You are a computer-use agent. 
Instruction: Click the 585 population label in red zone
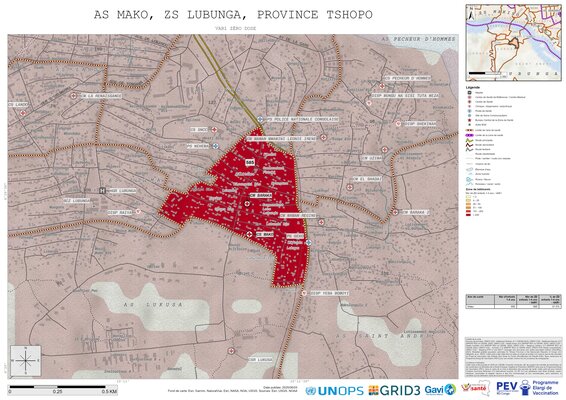[x=249, y=162]
